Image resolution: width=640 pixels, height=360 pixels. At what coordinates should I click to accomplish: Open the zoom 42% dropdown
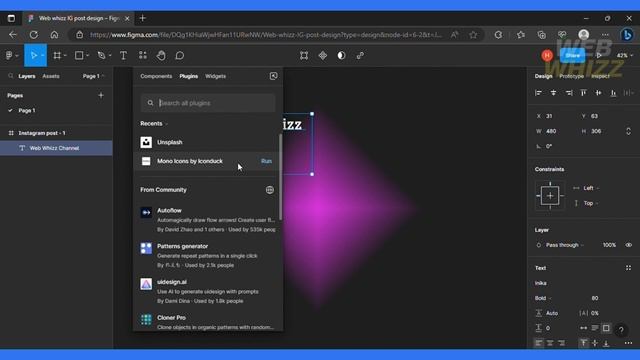tap(624, 56)
